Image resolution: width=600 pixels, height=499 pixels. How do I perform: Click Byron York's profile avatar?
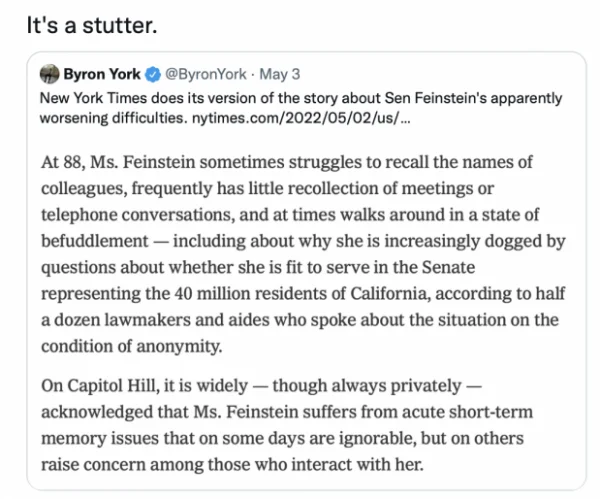(x=49, y=74)
